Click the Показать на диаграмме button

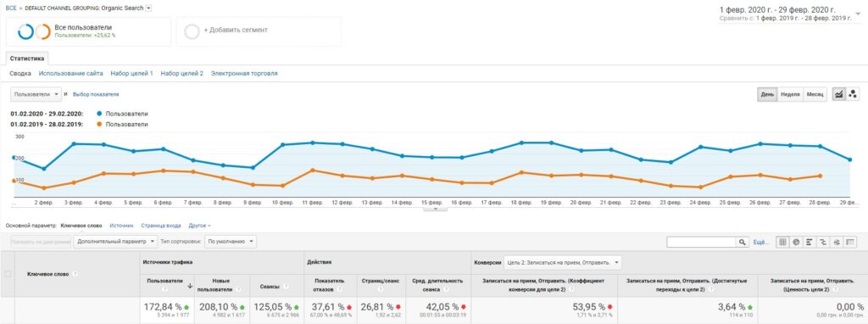point(41,242)
